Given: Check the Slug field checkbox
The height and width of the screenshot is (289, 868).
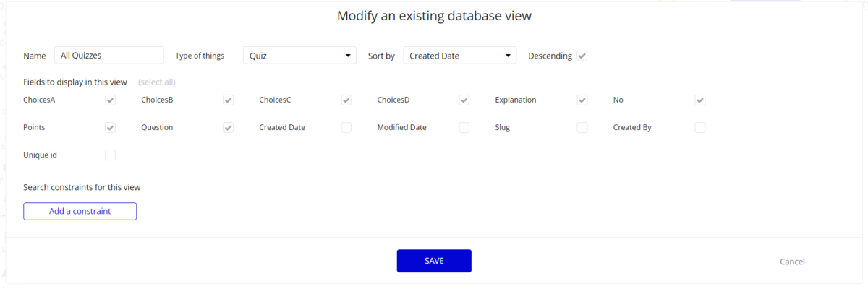Looking at the screenshot, I should coord(582,128).
